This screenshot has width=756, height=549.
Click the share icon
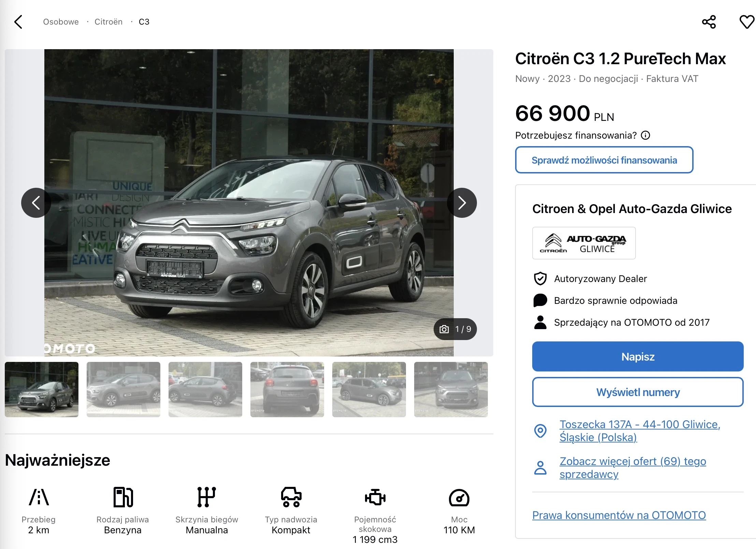(709, 22)
